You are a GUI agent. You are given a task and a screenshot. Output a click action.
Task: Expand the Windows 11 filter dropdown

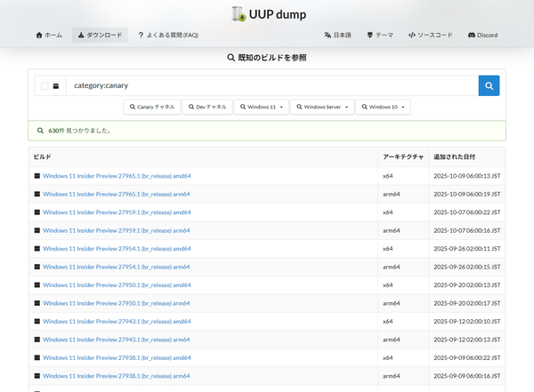tap(261, 107)
